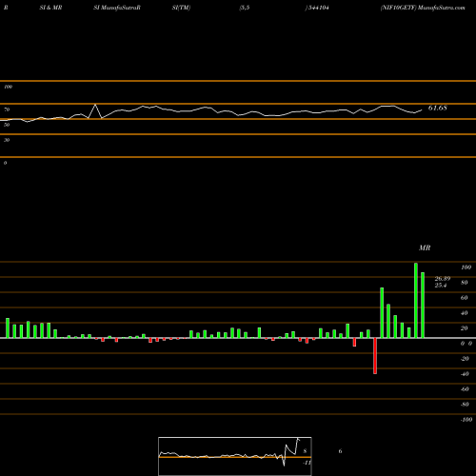
Task: Click the tallest green histogram bar
Action: [416, 300]
